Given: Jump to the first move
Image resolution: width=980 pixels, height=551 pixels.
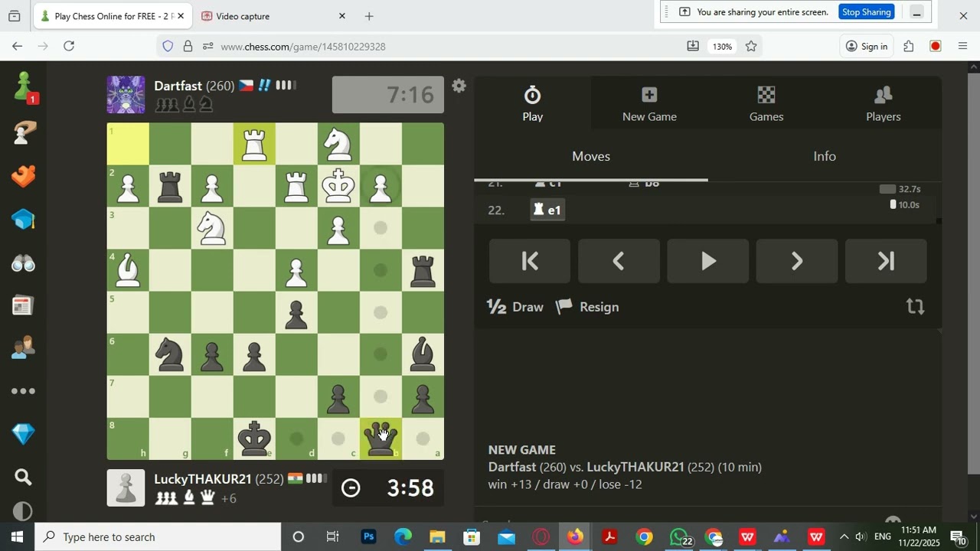Looking at the screenshot, I should (530, 261).
